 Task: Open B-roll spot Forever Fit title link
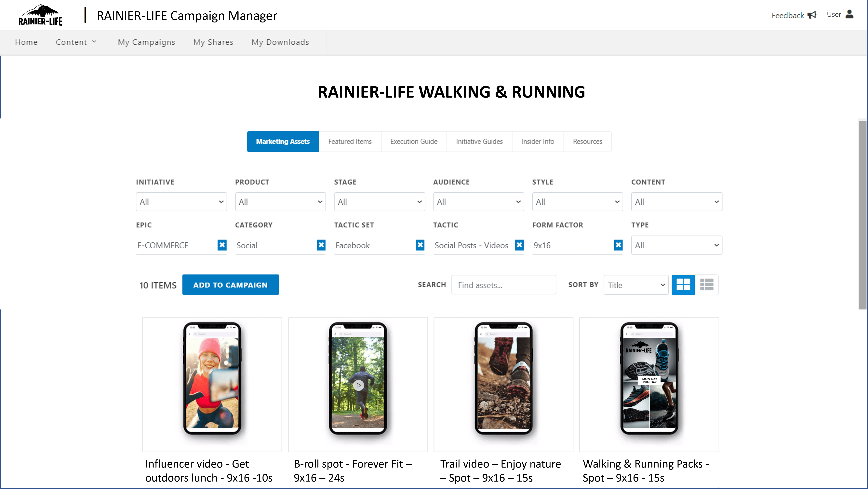pyautogui.click(x=353, y=471)
